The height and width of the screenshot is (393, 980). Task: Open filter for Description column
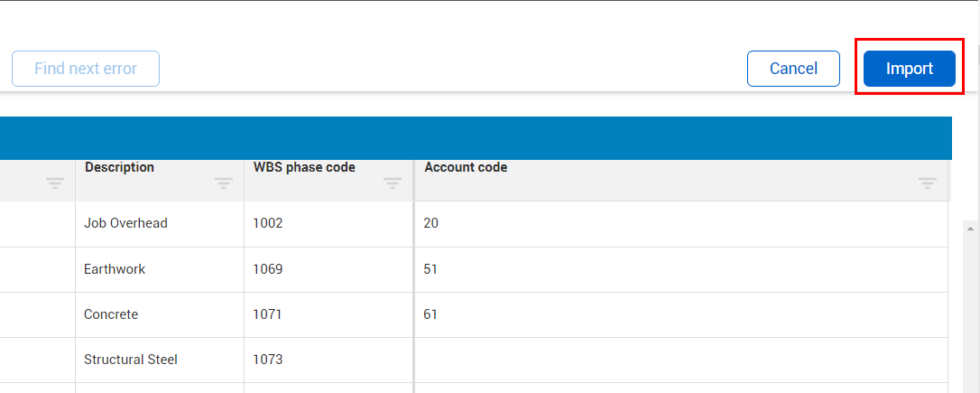pos(224,183)
